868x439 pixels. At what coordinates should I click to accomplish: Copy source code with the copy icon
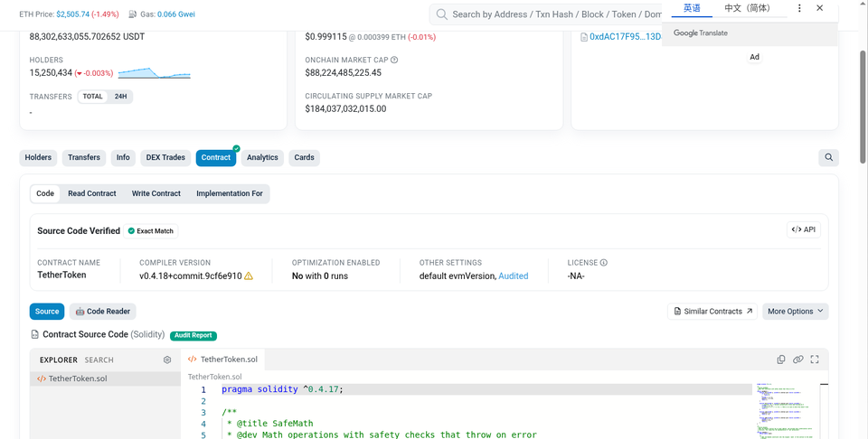point(781,360)
